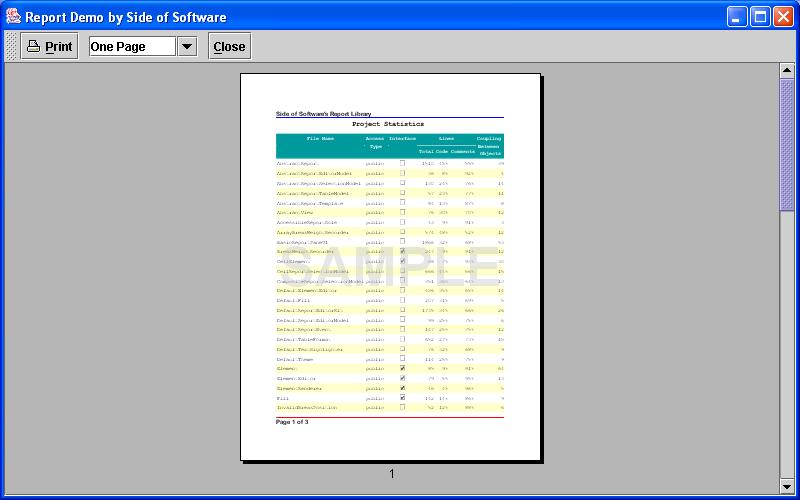Maximize the Report Demo window

pos(760,17)
